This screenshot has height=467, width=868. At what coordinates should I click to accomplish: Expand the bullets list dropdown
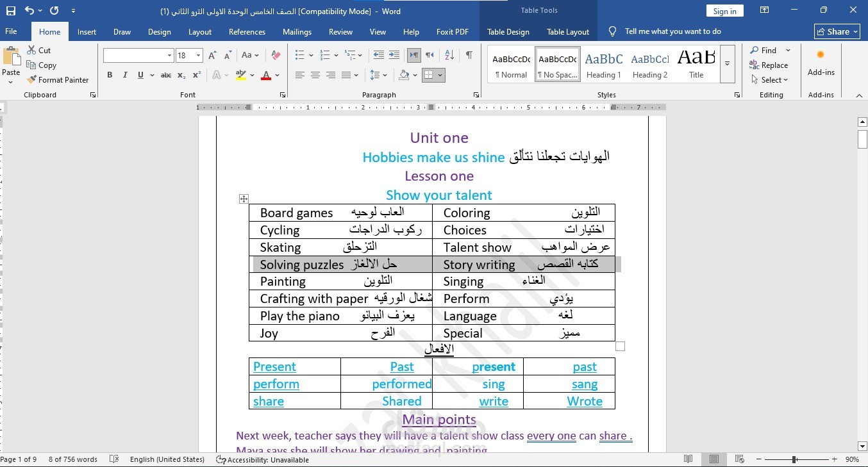(x=312, y=56)
